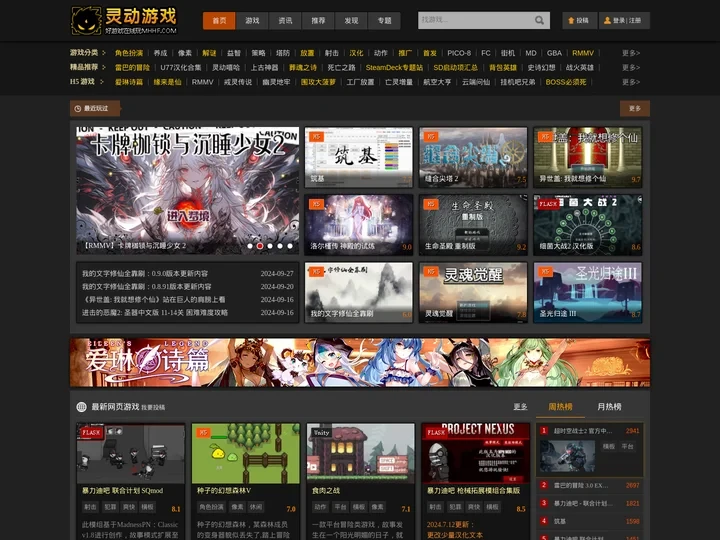Viewport: 720px width, 540px height.
Task: Open the 爱琳诗篇 H5 game link
Action: pyautogui.click(x=129, y=82)
